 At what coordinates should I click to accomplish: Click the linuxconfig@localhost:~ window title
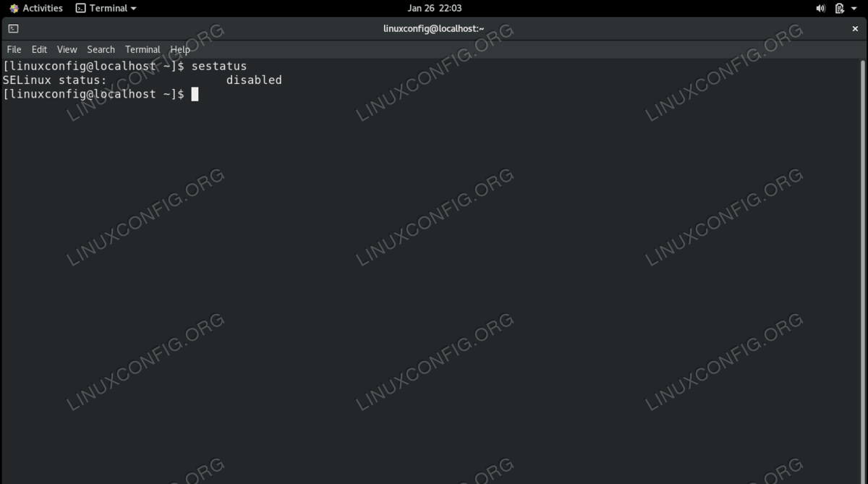pos(433,29)
